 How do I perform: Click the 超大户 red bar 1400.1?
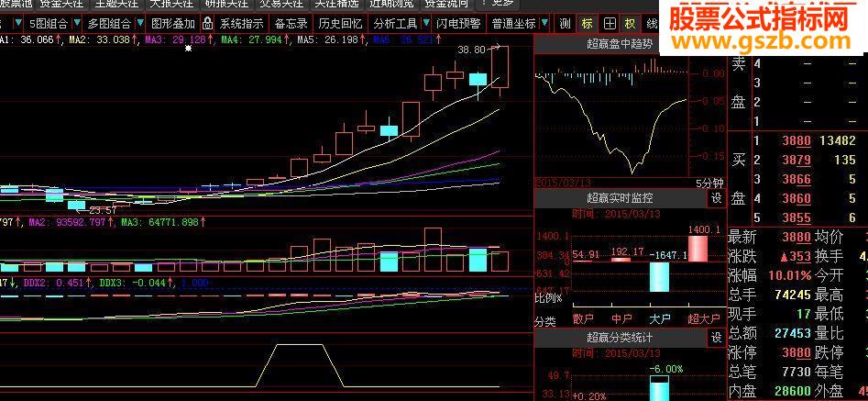(x=698, y=249)
